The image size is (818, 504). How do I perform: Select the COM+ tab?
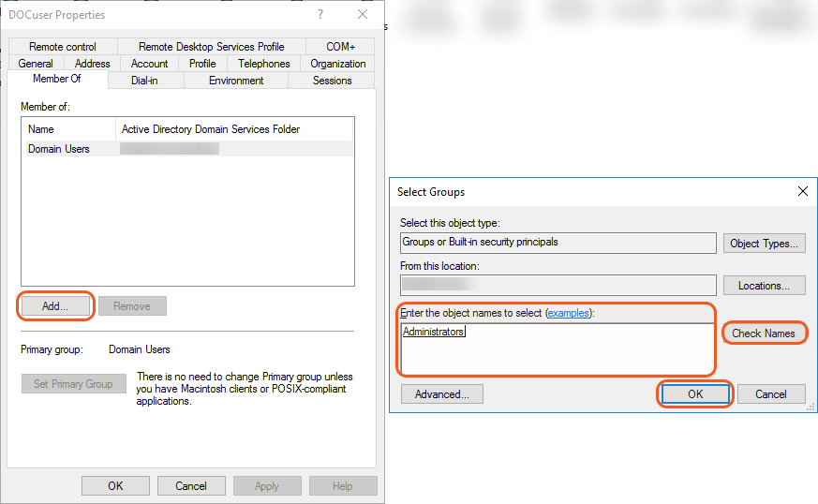click(340, 47)
